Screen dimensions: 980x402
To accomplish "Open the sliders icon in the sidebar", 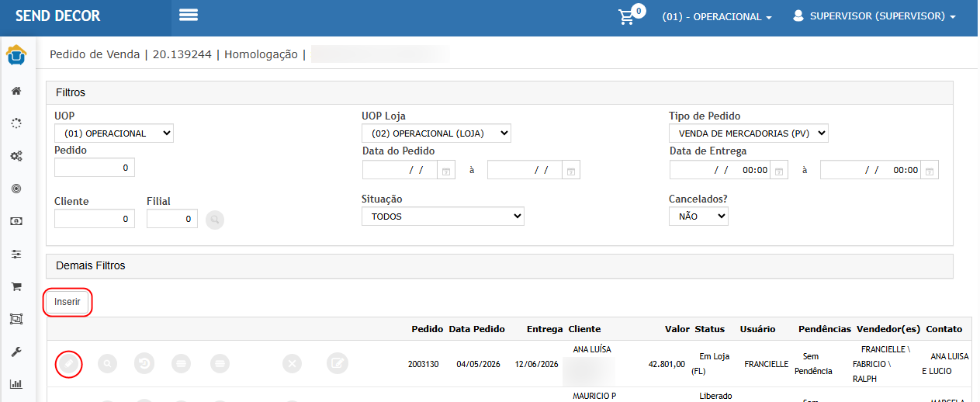I will click(16, 254).
